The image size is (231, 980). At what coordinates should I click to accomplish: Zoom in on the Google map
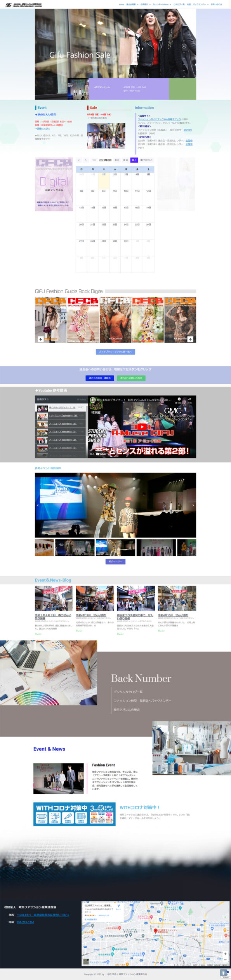pyautogui.click(x=225, y=953)
